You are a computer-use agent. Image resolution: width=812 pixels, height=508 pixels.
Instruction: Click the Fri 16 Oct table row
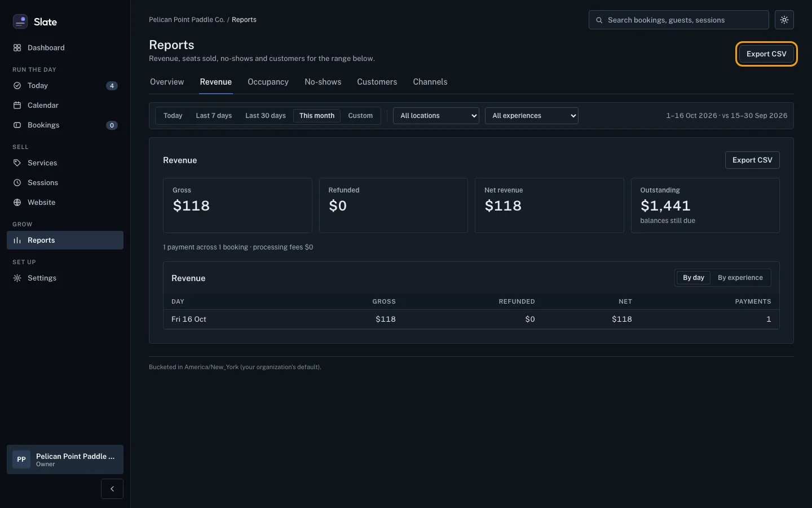point(471,319)
